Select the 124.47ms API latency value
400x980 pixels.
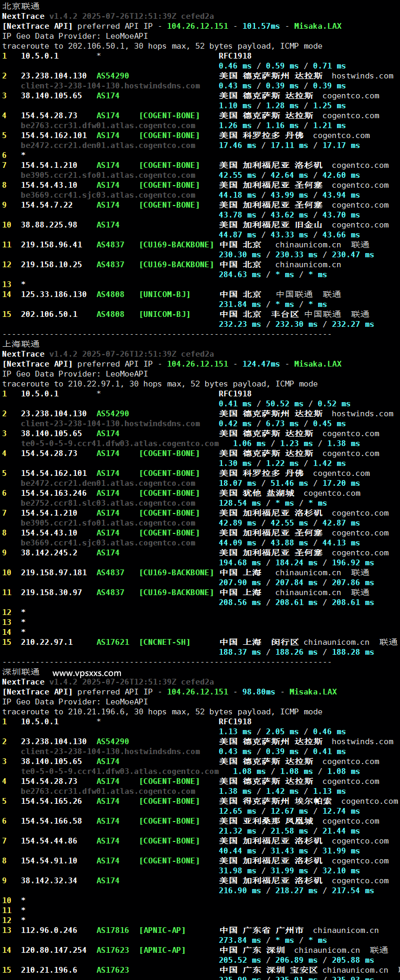pyautogui.click(x=261, y=364)
